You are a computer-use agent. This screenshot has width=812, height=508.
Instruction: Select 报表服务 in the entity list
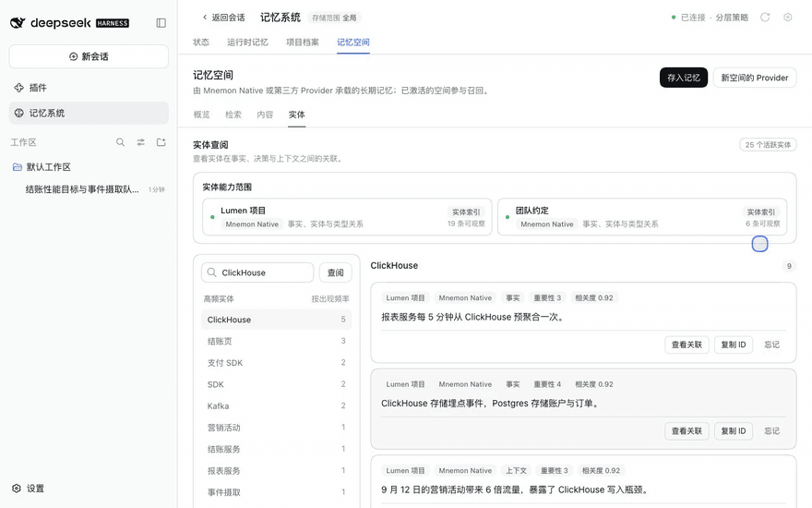click(x=277, y=471)
